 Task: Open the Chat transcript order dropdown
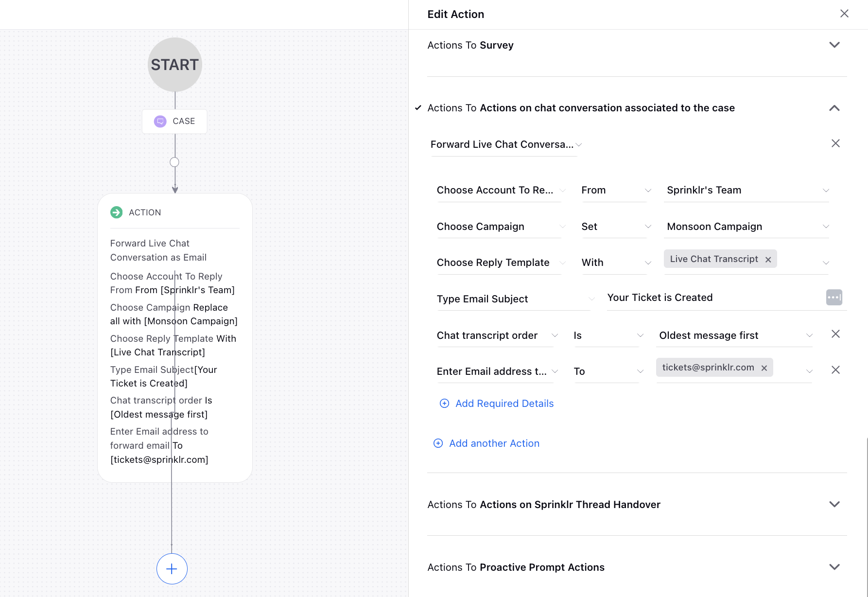click(x=497, y=335)
